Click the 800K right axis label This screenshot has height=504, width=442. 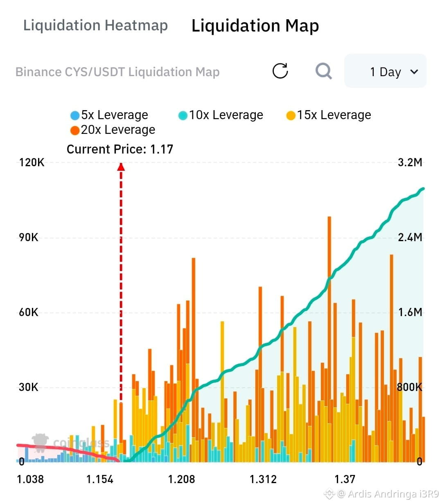coord(410,387)
